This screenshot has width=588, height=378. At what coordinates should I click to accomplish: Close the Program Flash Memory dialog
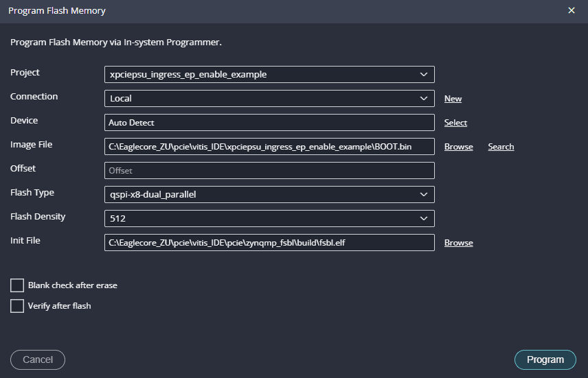click(571, 11)
